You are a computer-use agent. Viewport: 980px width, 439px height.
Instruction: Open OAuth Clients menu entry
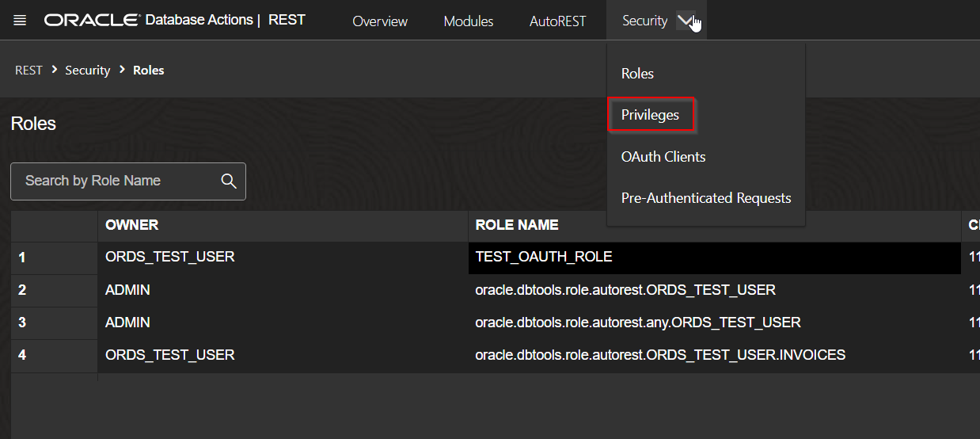tap(663, 157)
